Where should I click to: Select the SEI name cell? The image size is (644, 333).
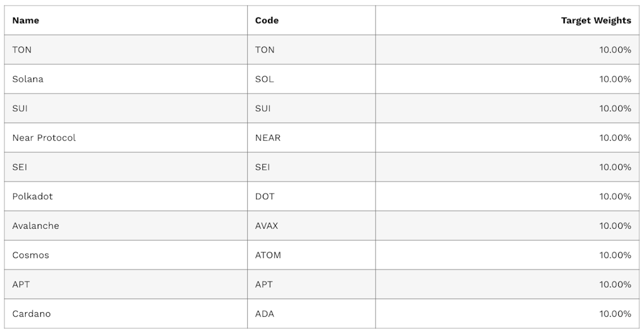pyautogui.click(x=19, y=167)
